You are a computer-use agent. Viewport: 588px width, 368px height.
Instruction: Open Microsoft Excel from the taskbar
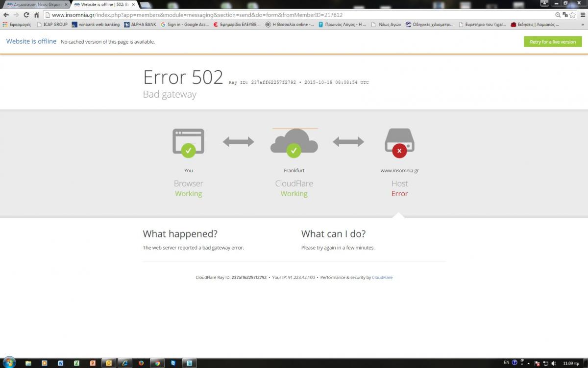(76, 363)
